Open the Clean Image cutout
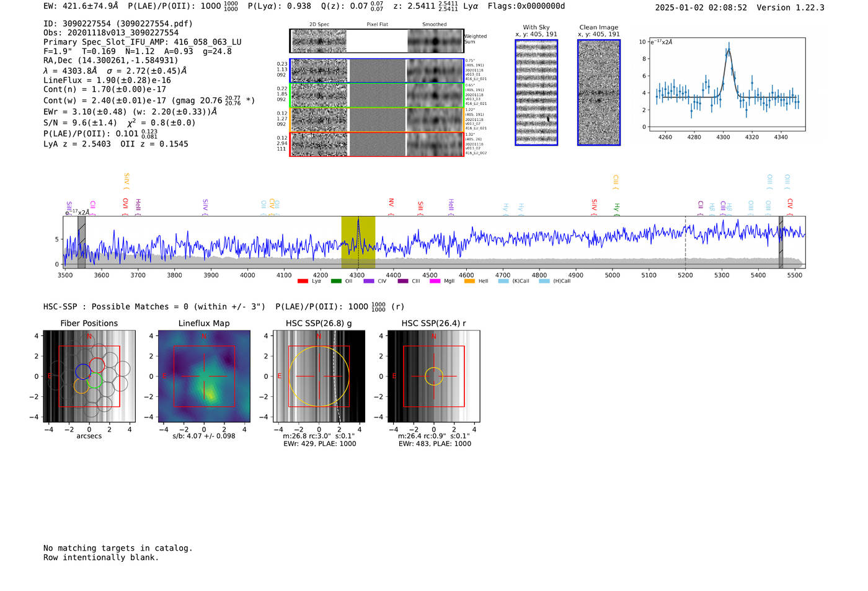 (599, 92)
